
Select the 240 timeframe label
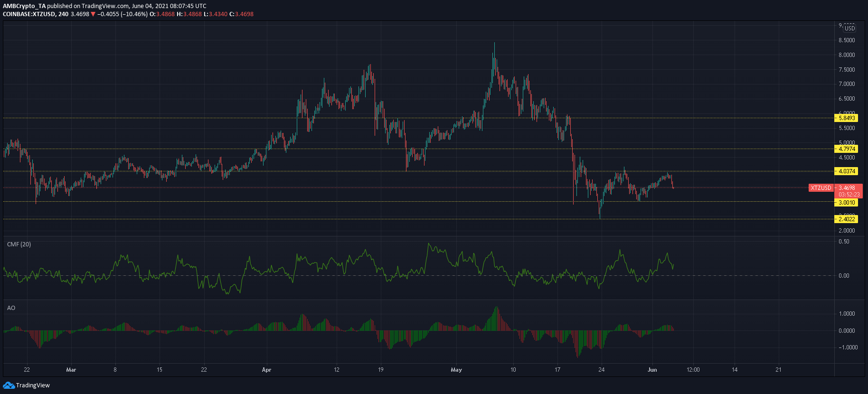64,14
